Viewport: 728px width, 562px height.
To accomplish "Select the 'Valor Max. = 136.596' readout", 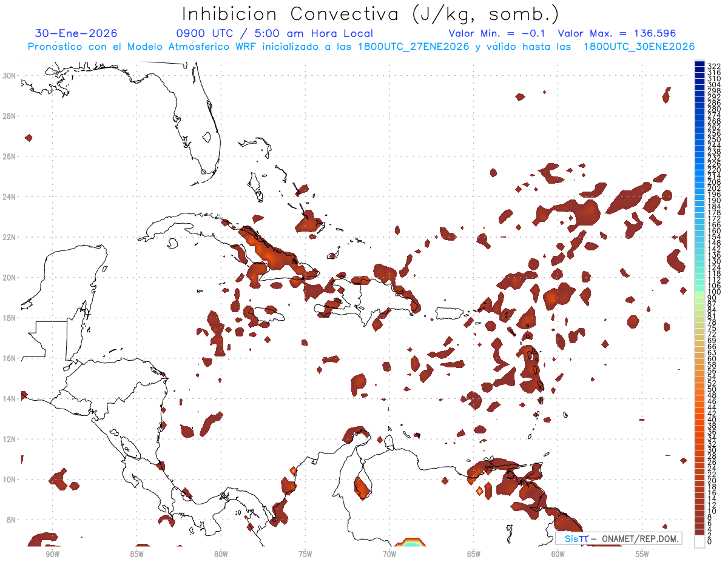I will point(616,33).
